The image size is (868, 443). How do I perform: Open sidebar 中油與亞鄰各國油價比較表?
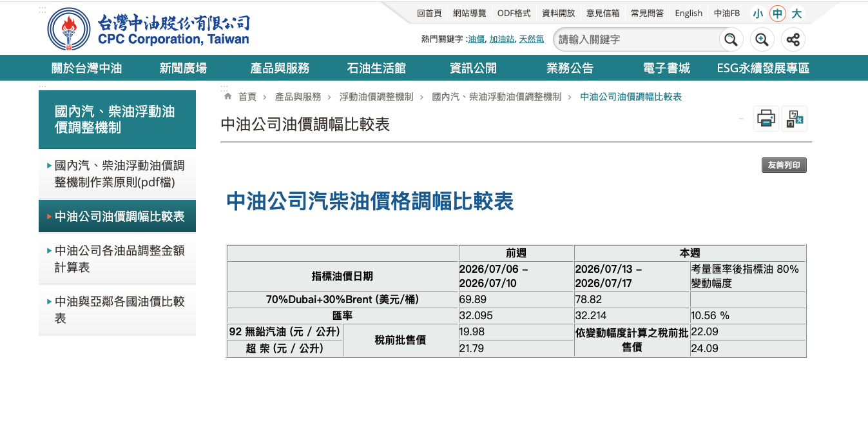(x=117, y=310)
